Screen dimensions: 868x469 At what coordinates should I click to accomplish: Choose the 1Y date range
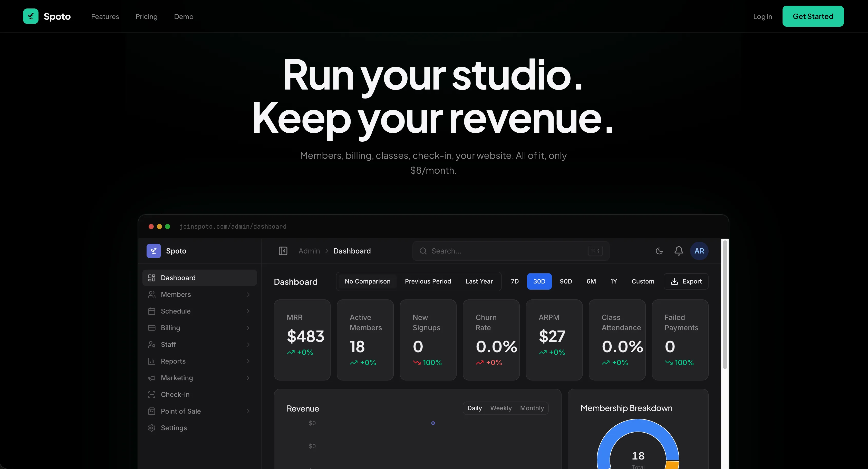click(x=614, y=281)
